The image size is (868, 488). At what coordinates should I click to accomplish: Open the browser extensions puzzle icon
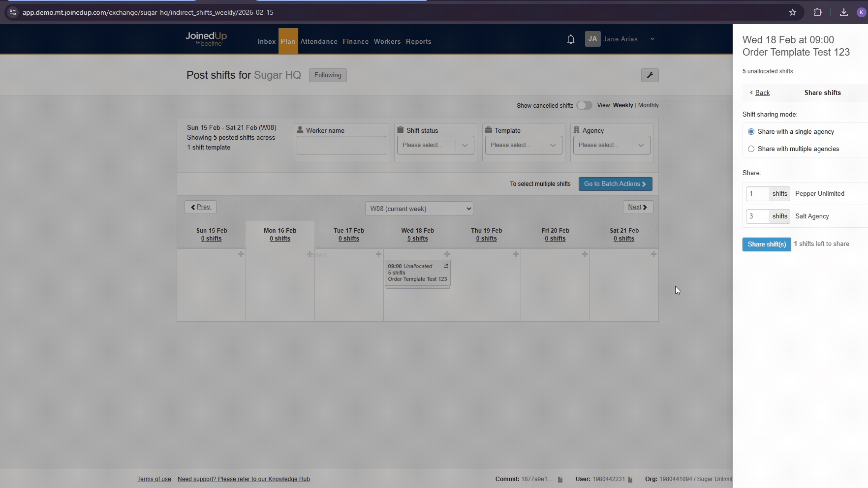pos(817,12)
